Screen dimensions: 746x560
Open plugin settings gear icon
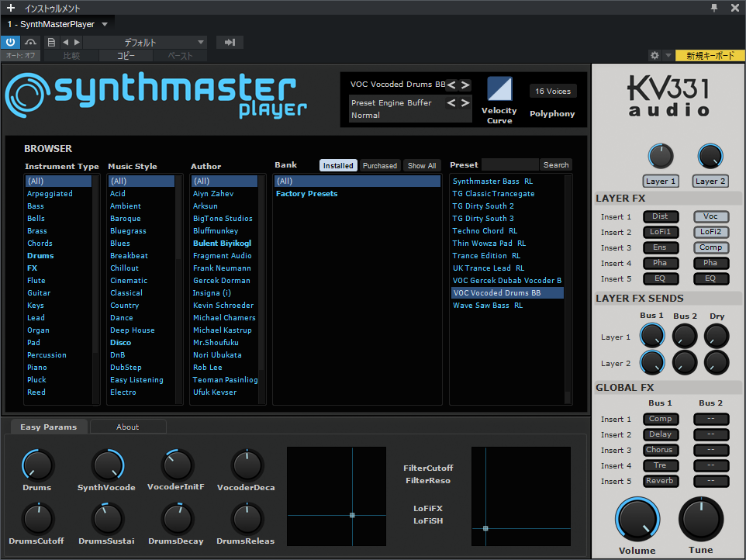point(654,55)
